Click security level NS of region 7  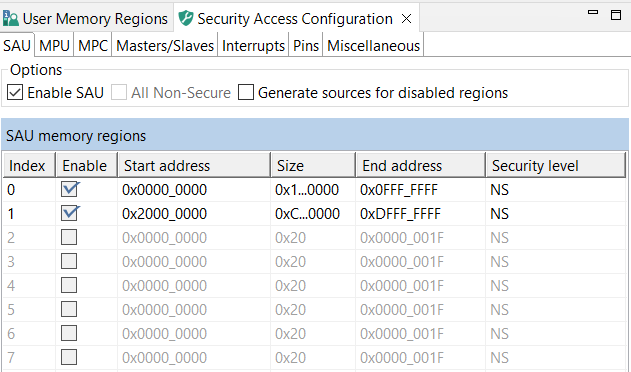point(499,358)
